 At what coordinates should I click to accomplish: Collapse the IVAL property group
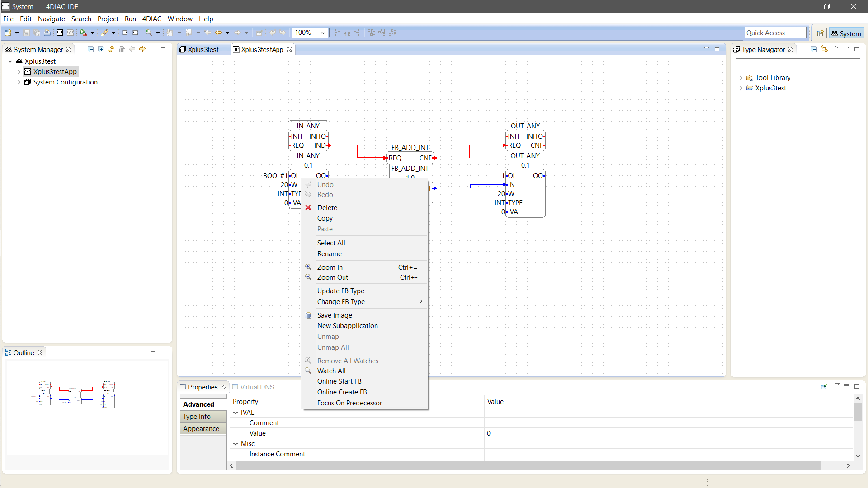(x=236, y=413)
